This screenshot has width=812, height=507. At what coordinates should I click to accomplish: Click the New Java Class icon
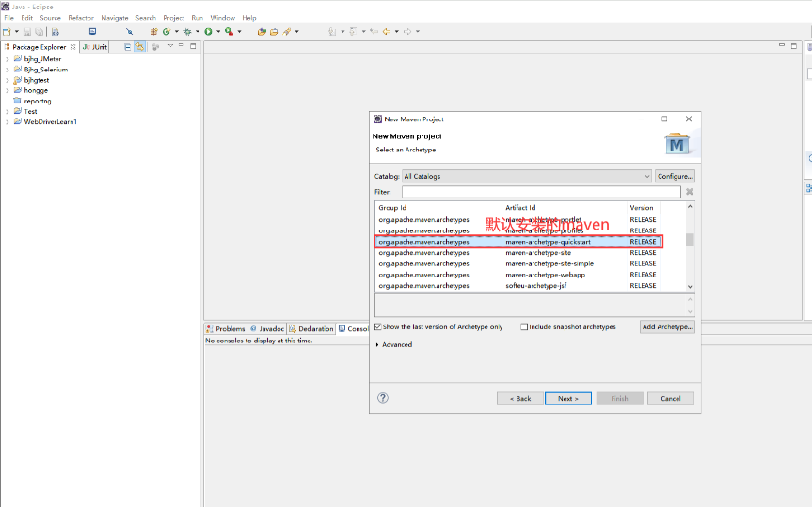click(167, 32)
